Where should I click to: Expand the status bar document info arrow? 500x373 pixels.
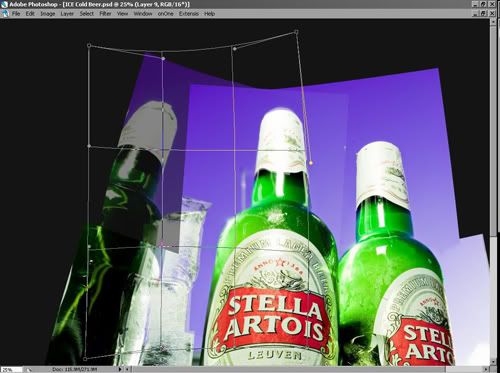pos(120,369)
